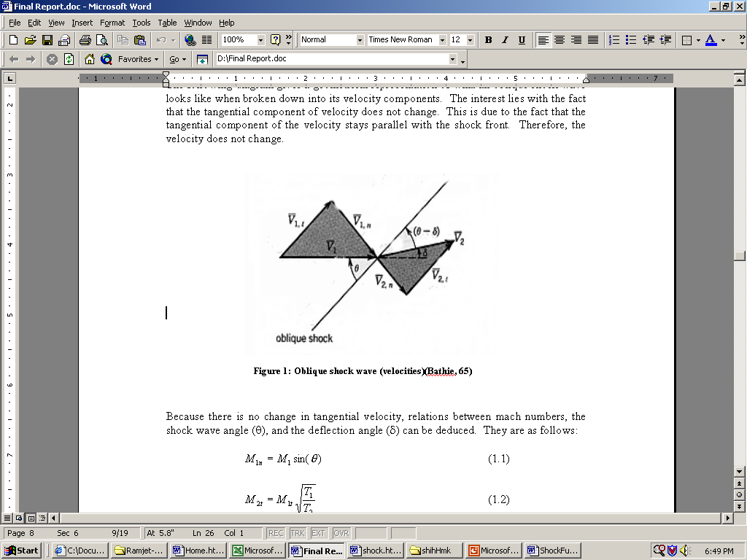Image resolution: width=747 pixels, height=560 pixels.
Task: Open the Zoom 100% dropdown
Action: tap(260, 40)
